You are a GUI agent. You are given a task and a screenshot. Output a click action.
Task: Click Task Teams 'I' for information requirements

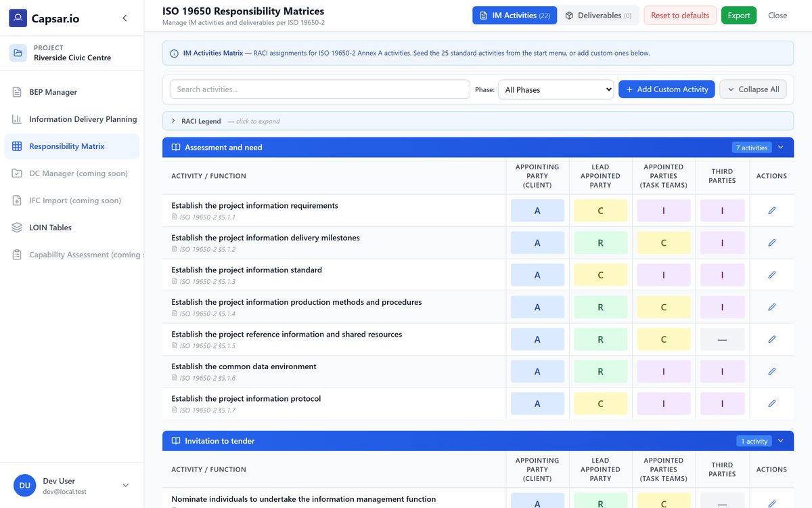tap(664, 211)
